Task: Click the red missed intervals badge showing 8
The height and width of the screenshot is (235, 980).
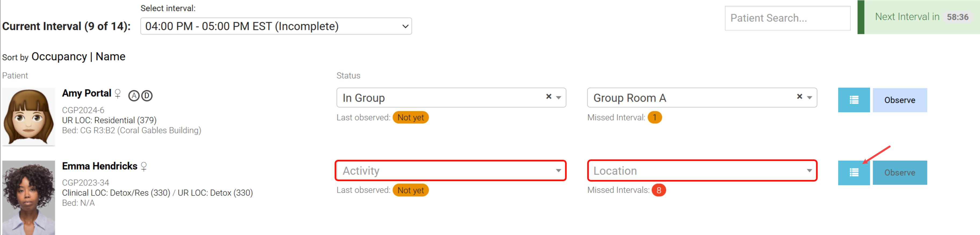Action: click(659, 190)
